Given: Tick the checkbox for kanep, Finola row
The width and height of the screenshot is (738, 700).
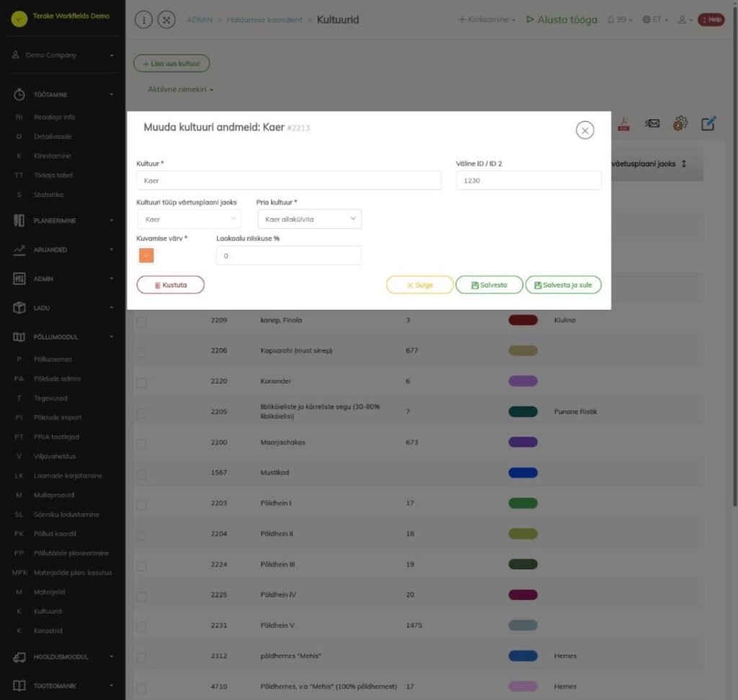Looking at the screenshot, I should (142, 322).
